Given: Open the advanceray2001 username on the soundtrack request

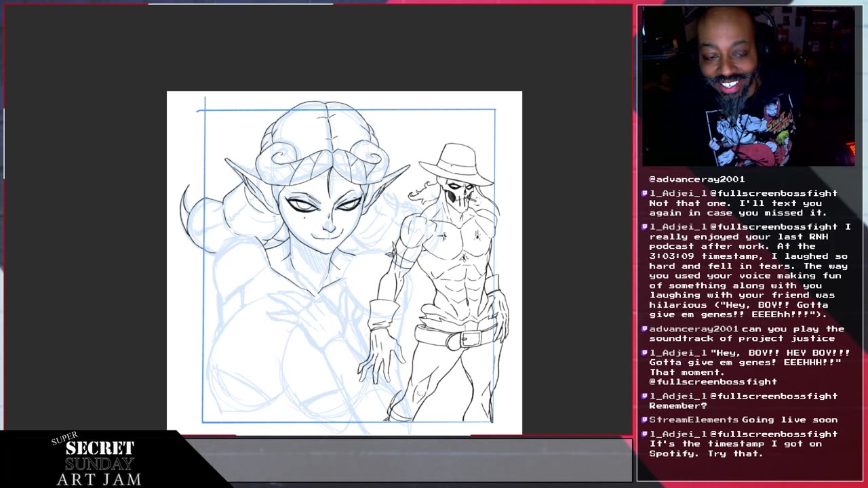Looking at the screenshot, I should coord(694,329).
